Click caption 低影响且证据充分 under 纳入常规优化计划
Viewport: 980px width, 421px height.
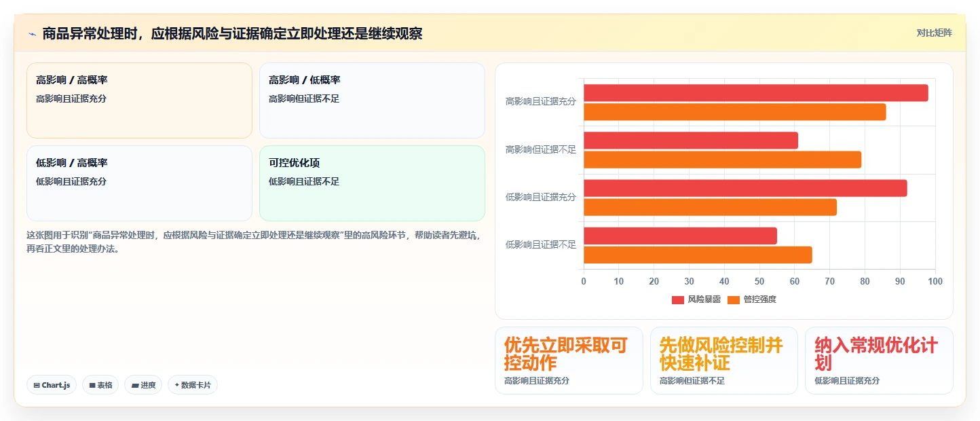[x=847, y=381]
